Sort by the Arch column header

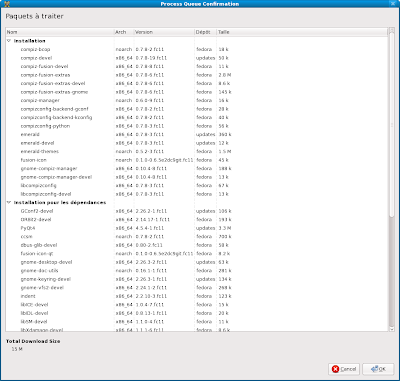pos(124,32)
